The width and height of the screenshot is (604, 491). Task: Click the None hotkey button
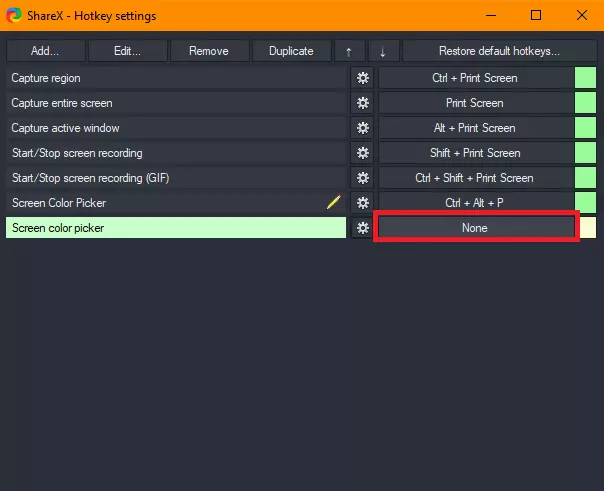coord(475,228)
